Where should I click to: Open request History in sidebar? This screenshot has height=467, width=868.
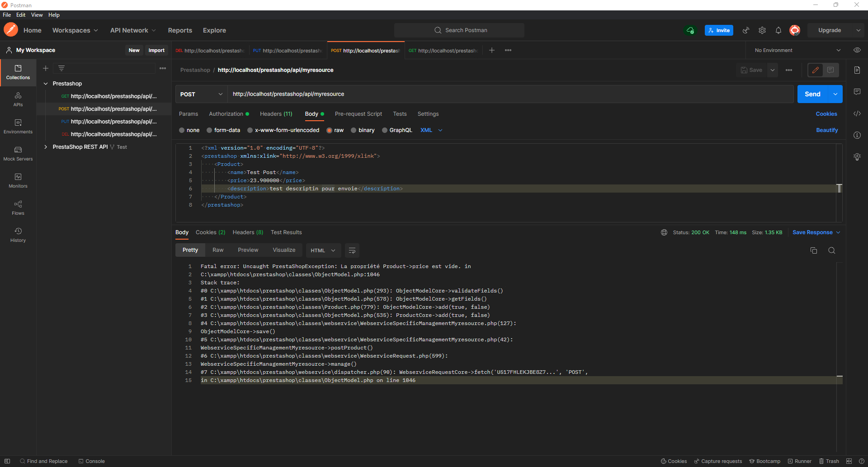[x=18, y=235]
